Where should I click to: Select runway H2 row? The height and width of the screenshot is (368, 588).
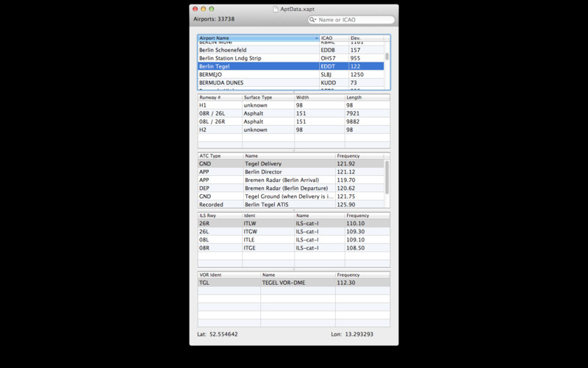click(x=294, y=130)
